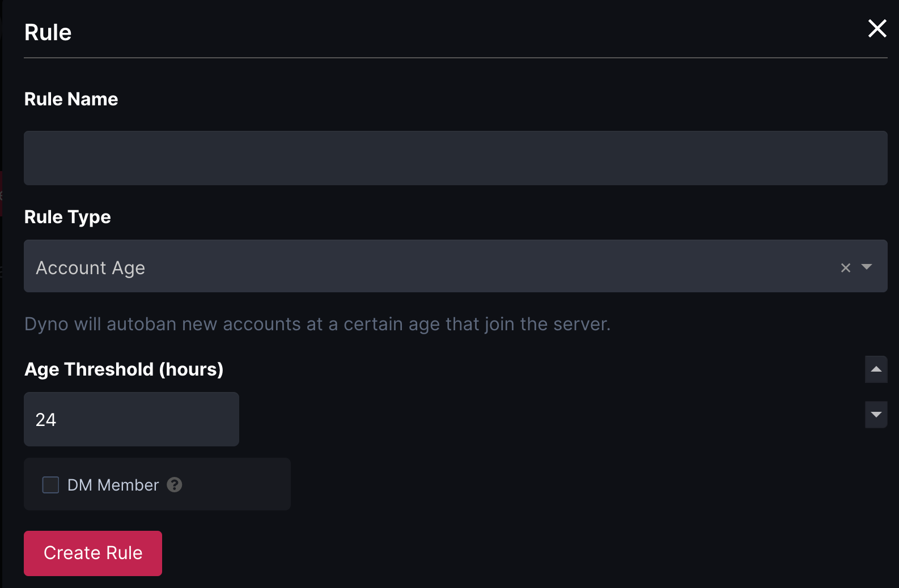The height and width of the screenshot is (588, 899).
Task: Click the Create Rule button
Action: [x=93, y=553]
